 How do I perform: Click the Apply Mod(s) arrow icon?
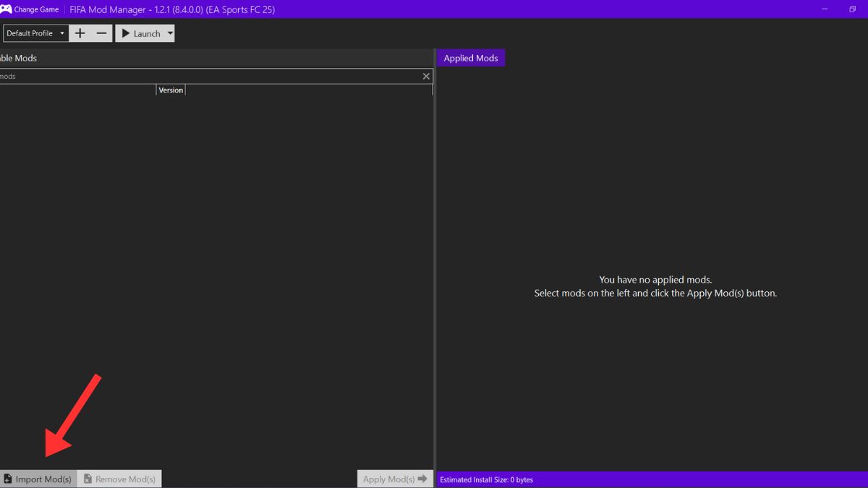[x=422, y=479]
